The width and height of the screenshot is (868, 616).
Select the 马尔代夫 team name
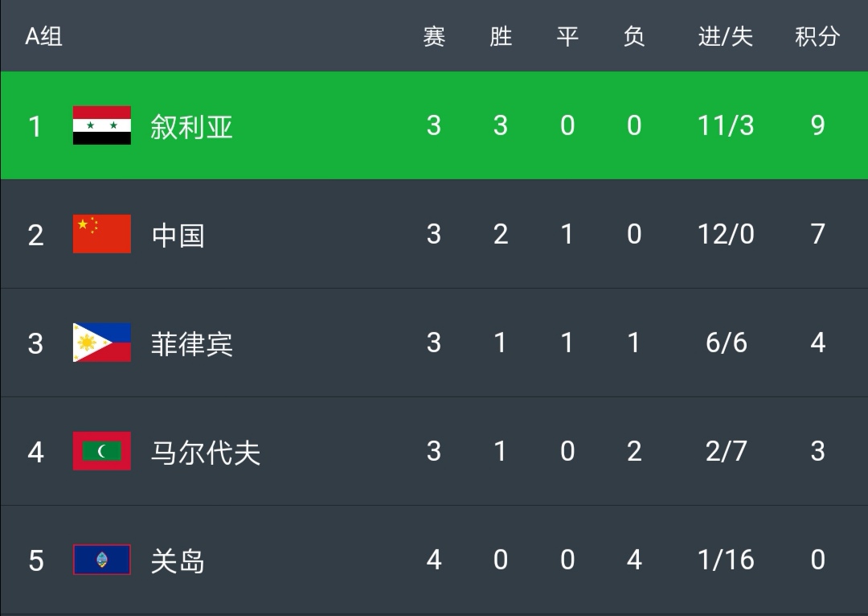(205, 452)
